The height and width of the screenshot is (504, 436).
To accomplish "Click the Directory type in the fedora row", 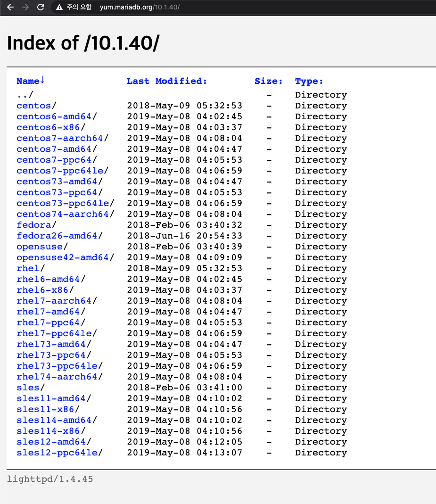I will click(x=321, y=225).
